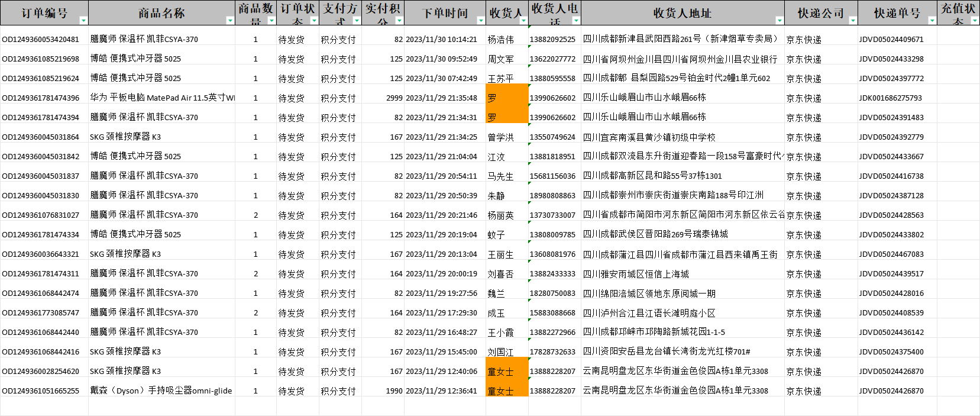
Task: Open the 收货人电话 filter dropdown
Action: [x=577, y=21]
